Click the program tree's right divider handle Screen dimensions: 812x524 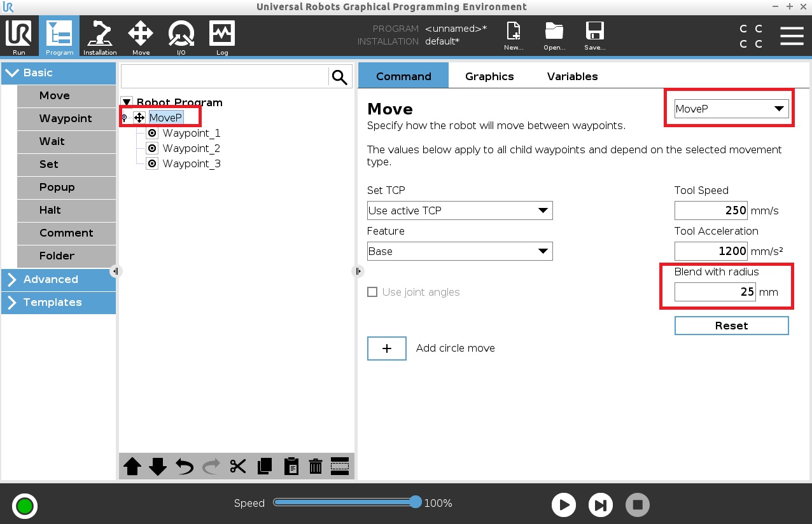click(x=358, y=272)
